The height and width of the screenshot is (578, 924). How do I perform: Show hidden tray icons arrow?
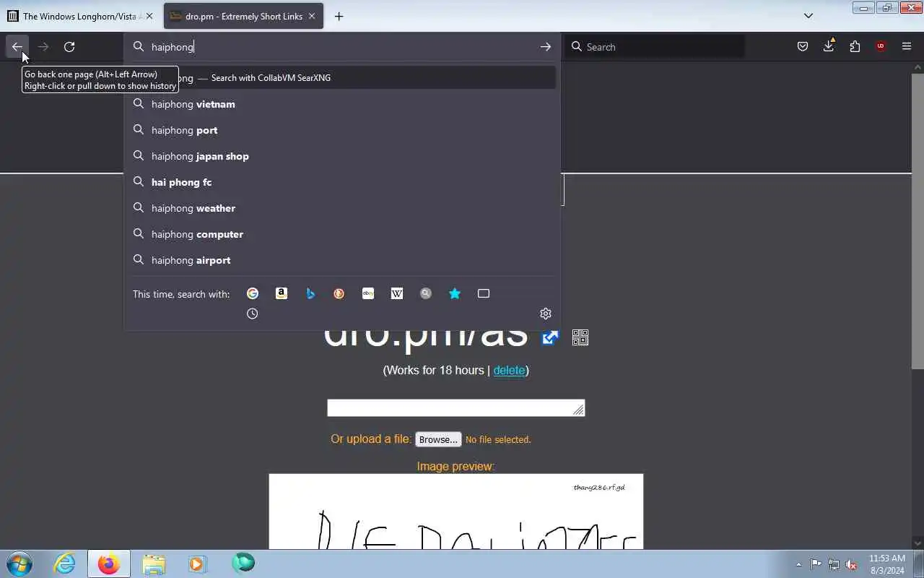point(798,564)
